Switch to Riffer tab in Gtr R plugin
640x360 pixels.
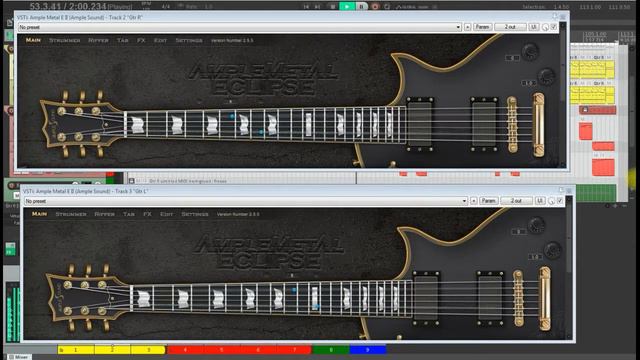tap(98, 40)
